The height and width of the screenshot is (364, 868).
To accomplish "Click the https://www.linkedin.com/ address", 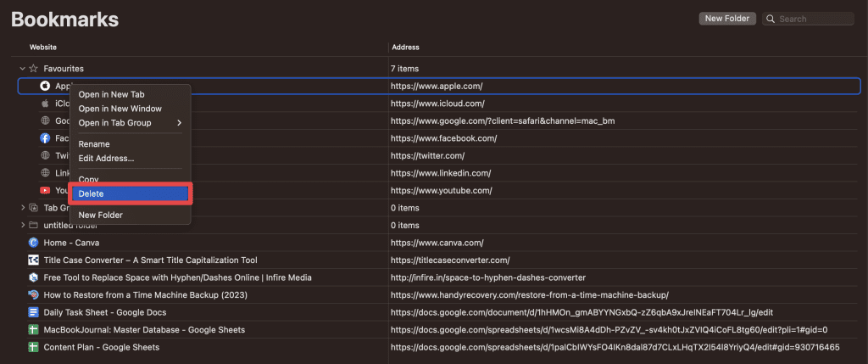I will tap(441, 173).
